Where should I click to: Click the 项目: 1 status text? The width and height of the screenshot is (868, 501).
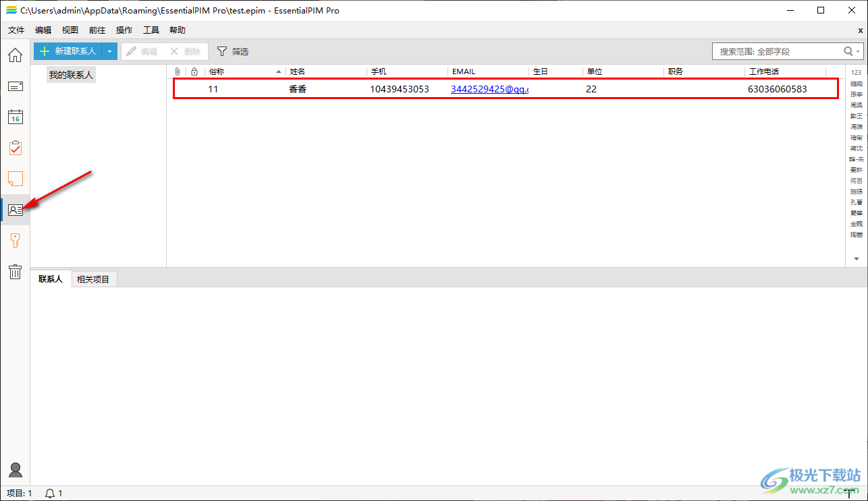click(x=19, y=494)
